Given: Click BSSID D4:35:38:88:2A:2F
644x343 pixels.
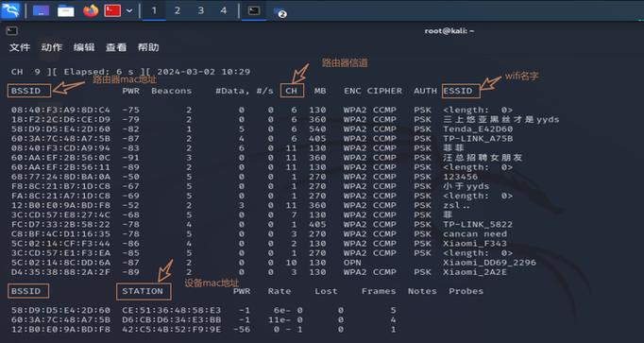Looking at the screenshot, I should click(60, 272).
